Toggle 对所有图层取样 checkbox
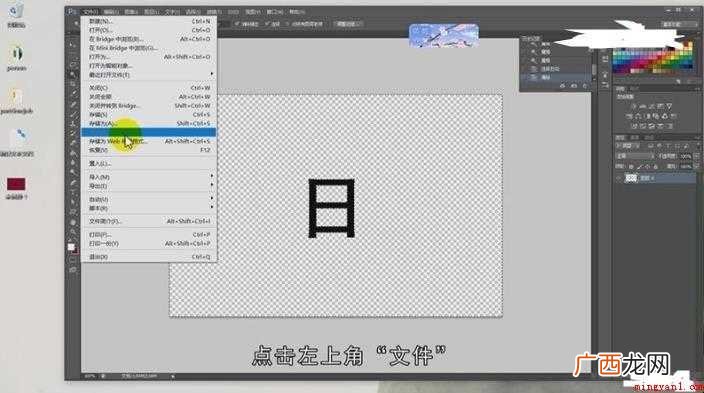This screenshot has width=704, height=393. (x=288, y=24)
